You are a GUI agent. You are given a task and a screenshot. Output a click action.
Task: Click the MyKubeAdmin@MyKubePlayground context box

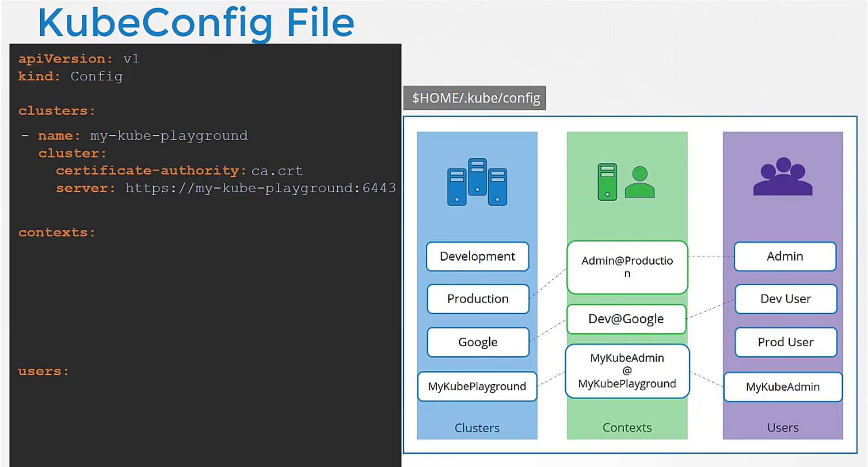point(627,371)
